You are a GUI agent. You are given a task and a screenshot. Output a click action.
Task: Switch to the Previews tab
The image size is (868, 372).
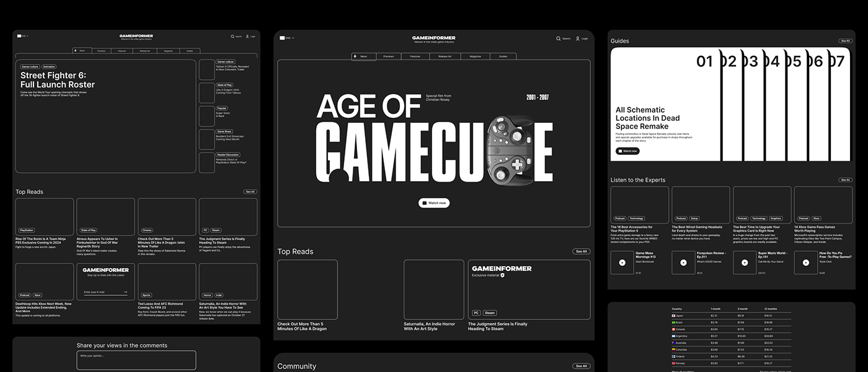(389, 56)
